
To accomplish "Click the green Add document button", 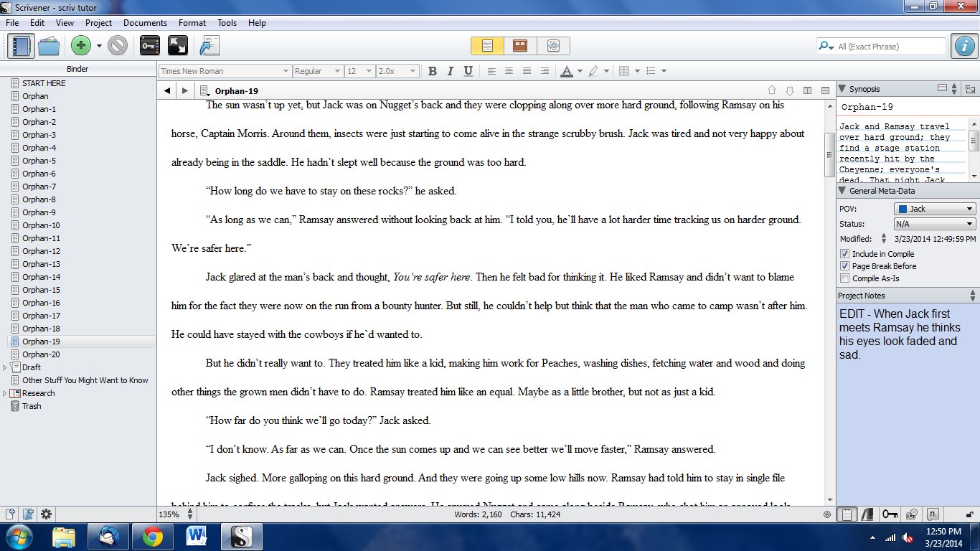I will click(81, 46).
